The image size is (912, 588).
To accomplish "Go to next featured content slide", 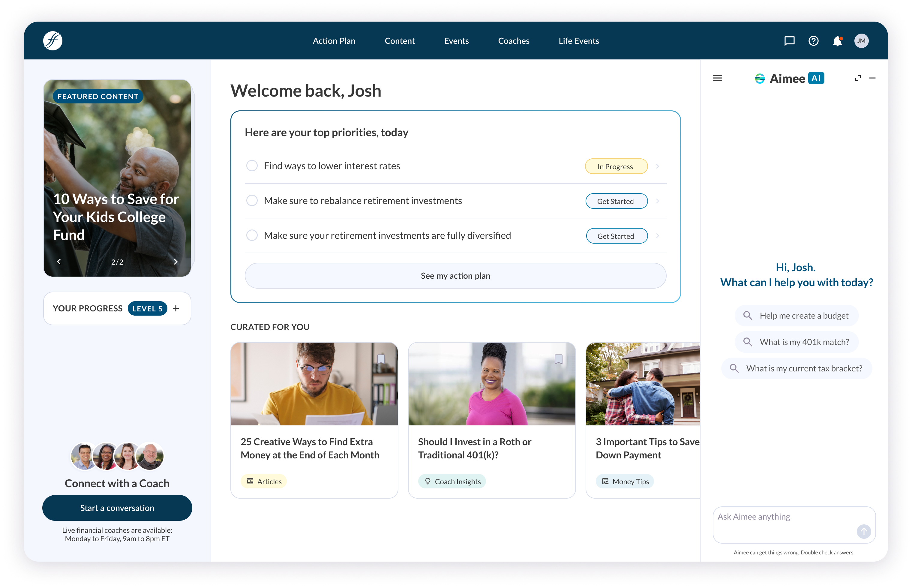I will tap(175, 262).
